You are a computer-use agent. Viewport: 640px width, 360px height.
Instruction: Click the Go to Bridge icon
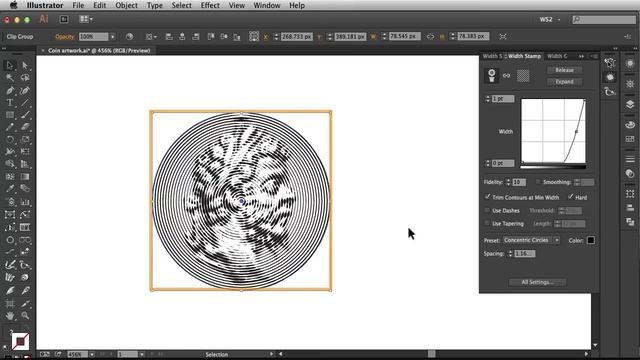tap(64, 19)
